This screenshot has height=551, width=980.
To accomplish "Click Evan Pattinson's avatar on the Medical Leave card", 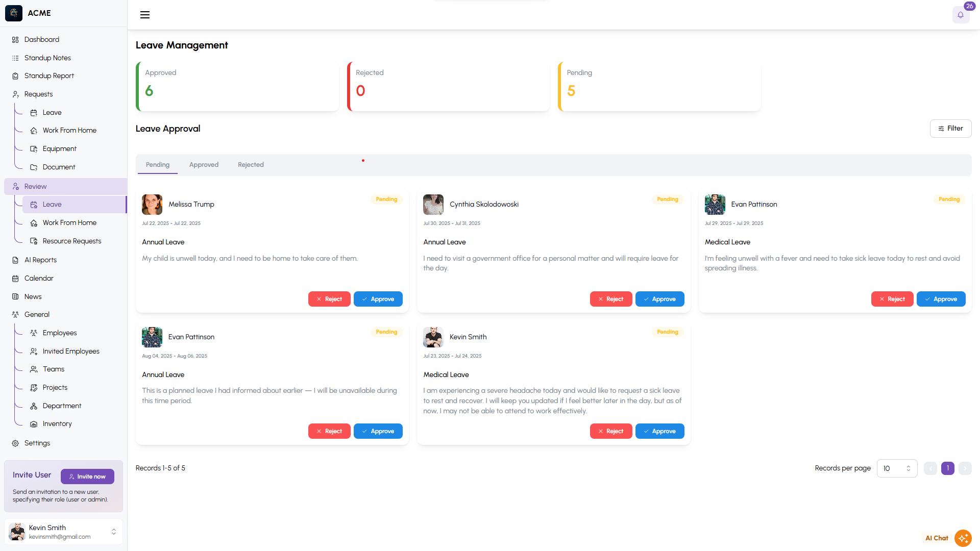I will pos(715,205).
